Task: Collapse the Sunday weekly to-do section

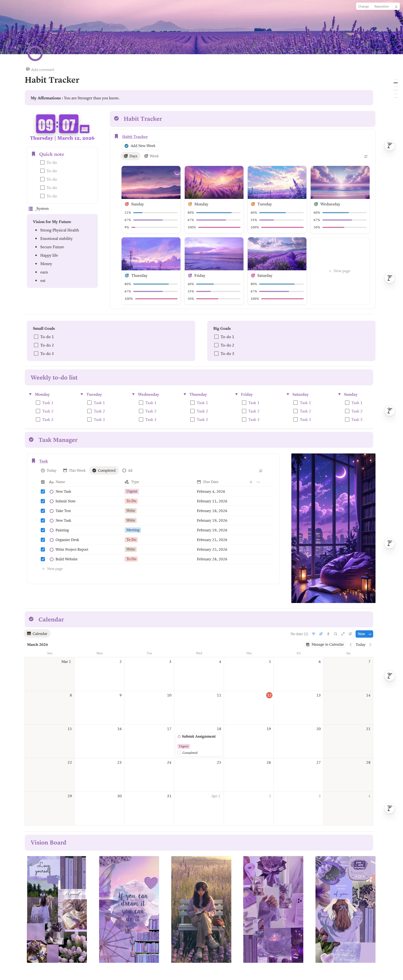Action: coord(340,394)
